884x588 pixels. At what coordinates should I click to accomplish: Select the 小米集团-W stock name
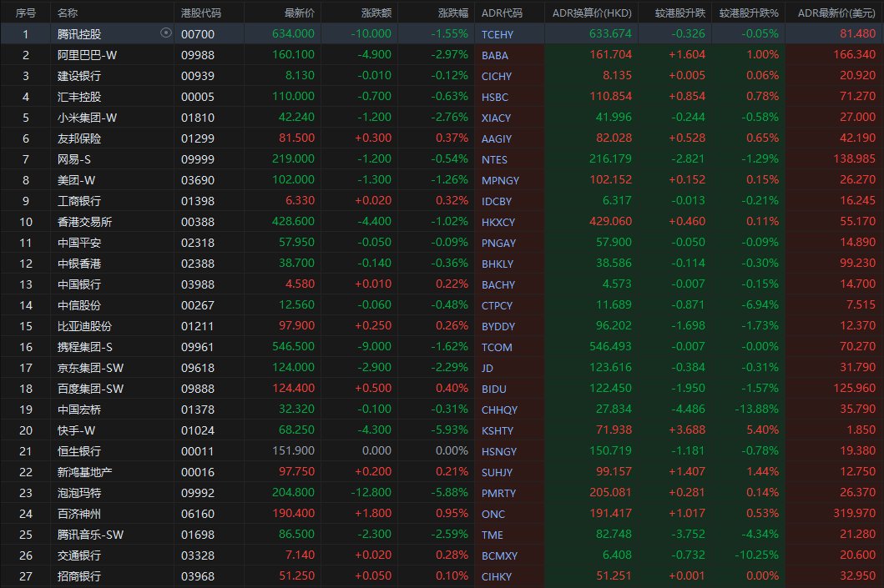87,117
